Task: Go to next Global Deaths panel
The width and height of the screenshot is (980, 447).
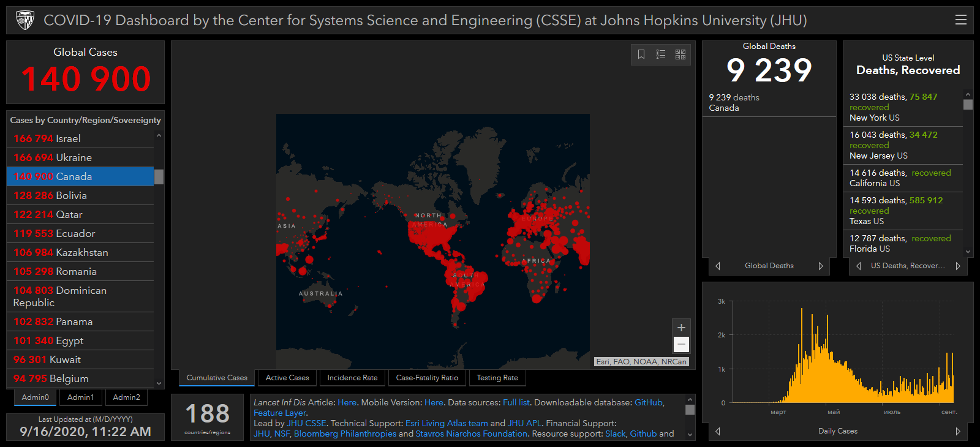Action: 821,266
